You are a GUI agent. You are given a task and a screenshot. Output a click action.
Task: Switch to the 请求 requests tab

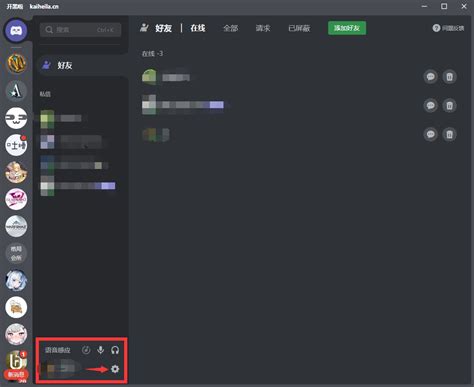(x=263, y=28)
